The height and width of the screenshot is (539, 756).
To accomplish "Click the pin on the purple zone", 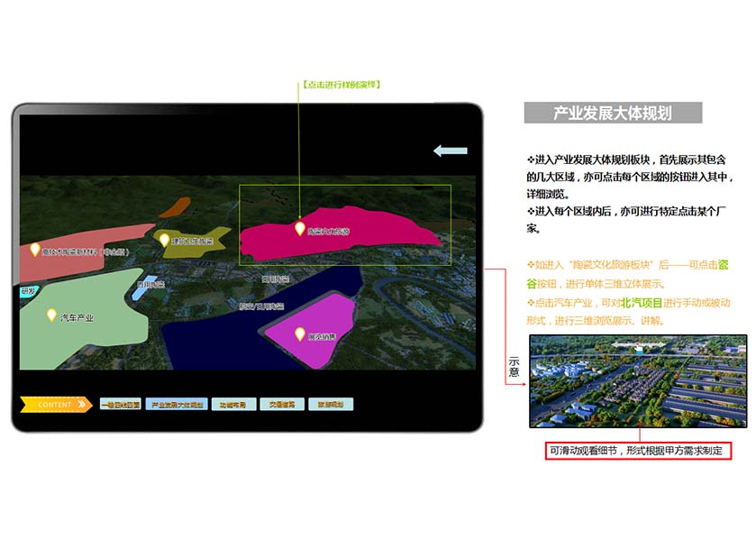I will 300,333.
